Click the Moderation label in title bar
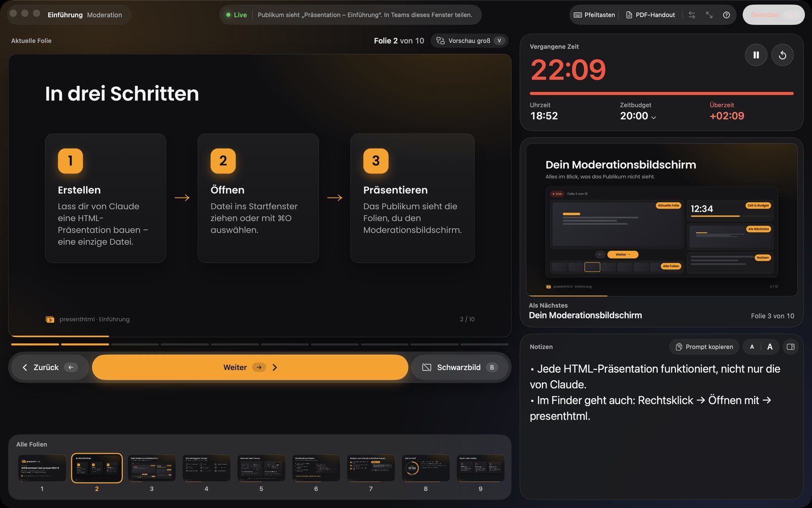812x508 pixels. coord(105,15)
